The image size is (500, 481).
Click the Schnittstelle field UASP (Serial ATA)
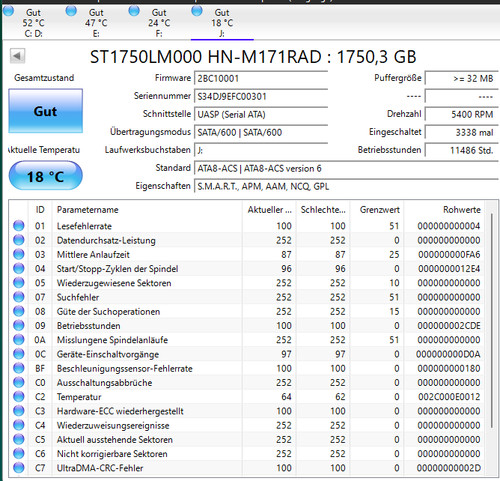pyautogui.click(x=261, y=115)
